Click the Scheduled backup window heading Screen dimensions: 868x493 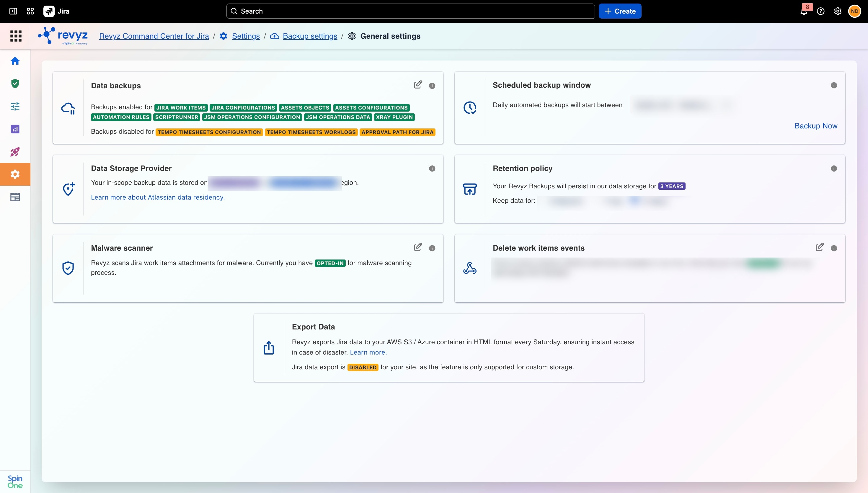[542, 85]
